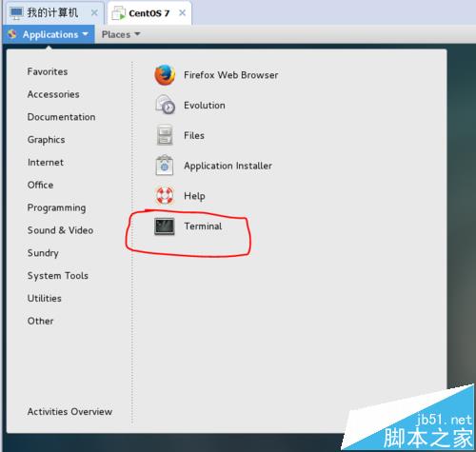Screen dimensions: 476x452
Task: Click the Help lifebuoy icon
Action: coord(165,195)
